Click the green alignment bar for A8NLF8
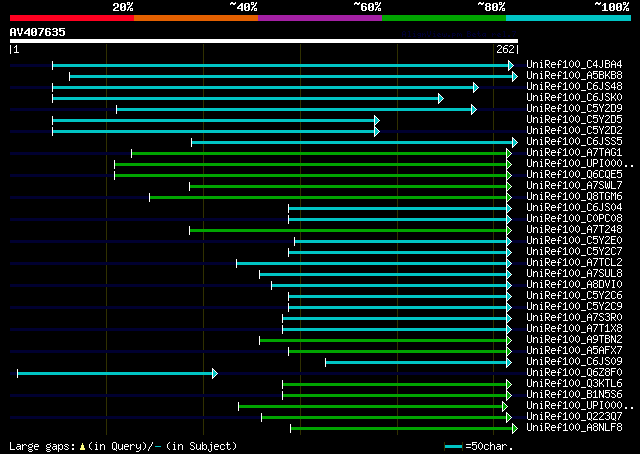 pyautogui.click(x=404, y=429)
